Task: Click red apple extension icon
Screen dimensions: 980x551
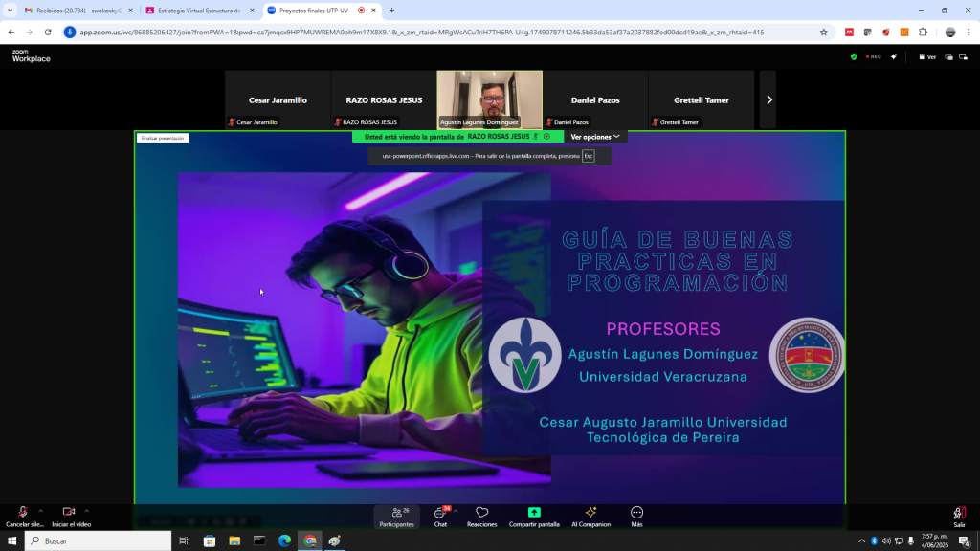Action: (885, 33)
